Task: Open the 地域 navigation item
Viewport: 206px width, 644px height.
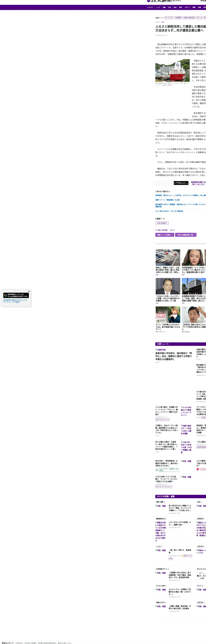Action: tap(199, 8)
